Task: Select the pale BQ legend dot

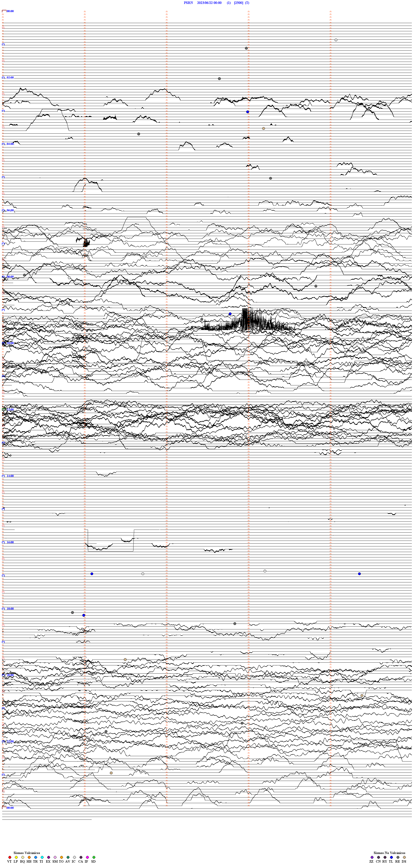Action: pyautogui.click(x=23, y=857)
